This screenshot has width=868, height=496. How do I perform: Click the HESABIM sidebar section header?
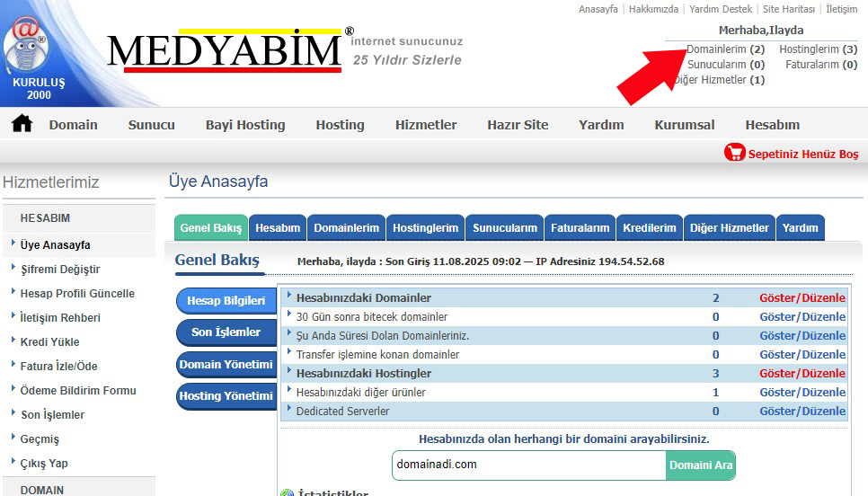click(x=45, y=218)
